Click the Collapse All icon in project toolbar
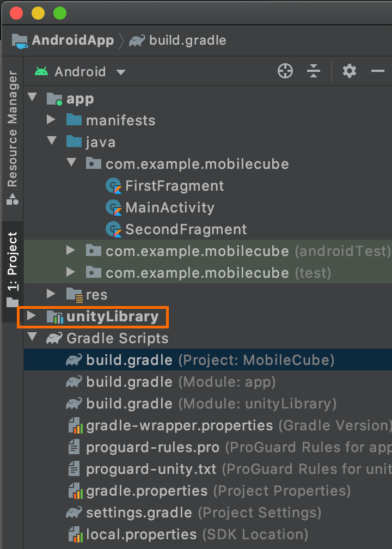This screenshot has width=392, height=549. (x=314, y=71)
